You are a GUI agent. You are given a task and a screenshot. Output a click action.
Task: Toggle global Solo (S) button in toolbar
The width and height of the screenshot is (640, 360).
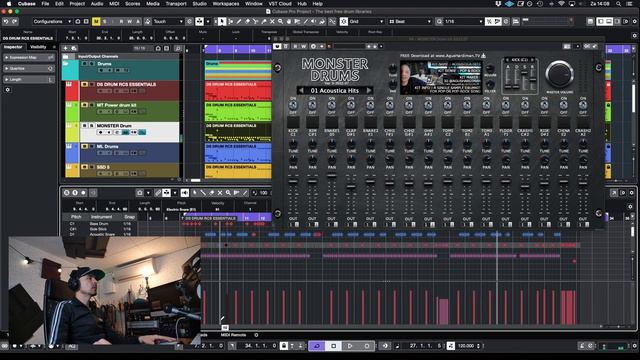point(104,21)
